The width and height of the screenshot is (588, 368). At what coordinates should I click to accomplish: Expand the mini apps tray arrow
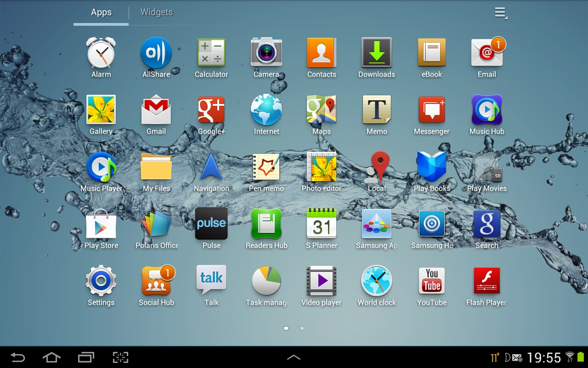[x=294, y=357]
